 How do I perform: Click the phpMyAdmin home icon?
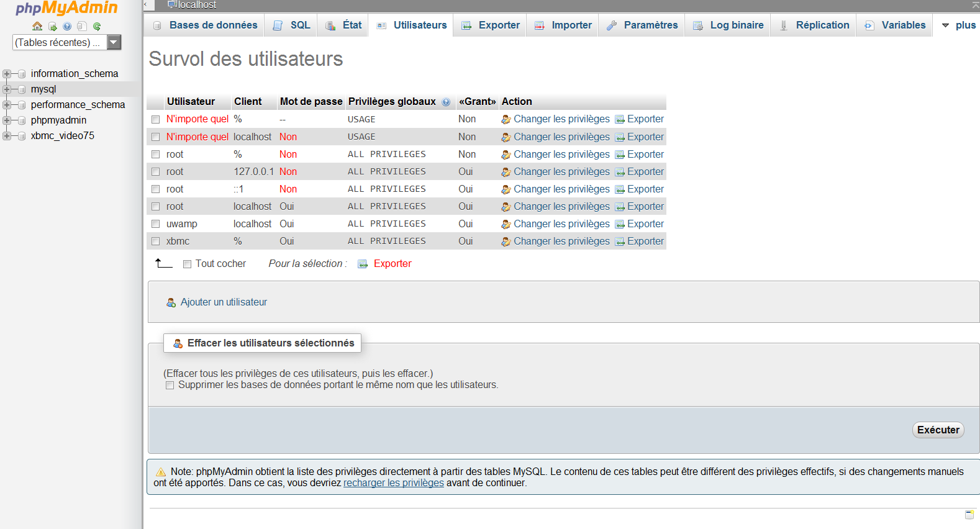37,26
